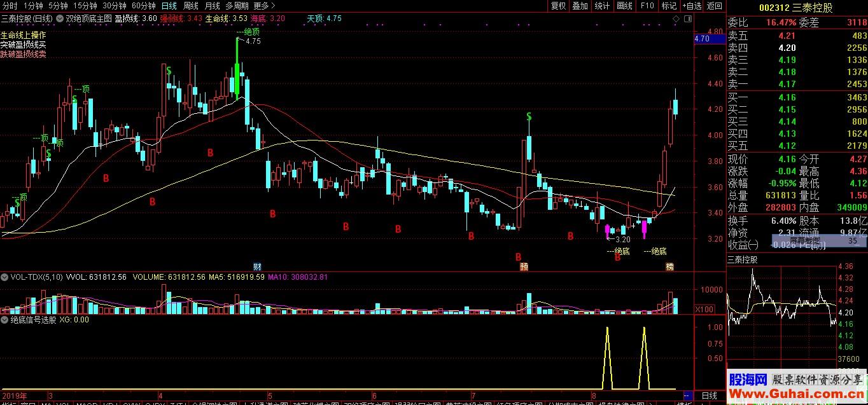
Task: Click the X100 volume scale label
Action: [704, 309]
